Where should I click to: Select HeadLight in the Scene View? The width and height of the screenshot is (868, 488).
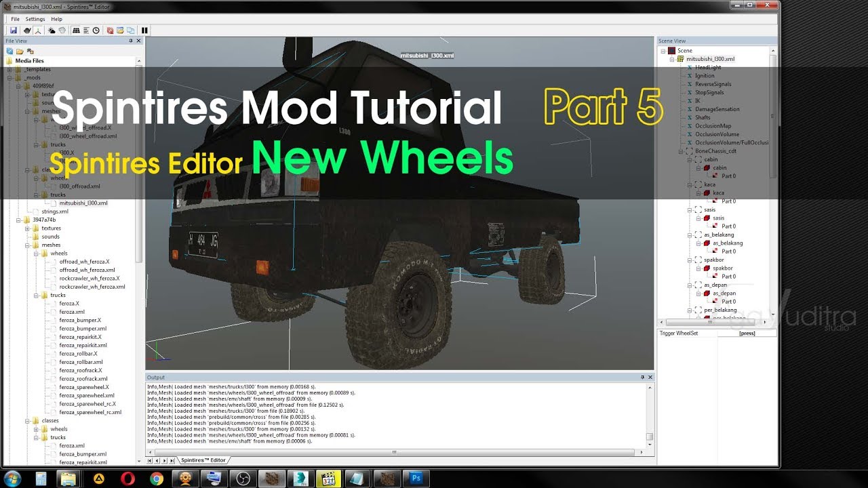tap(708, 68)
